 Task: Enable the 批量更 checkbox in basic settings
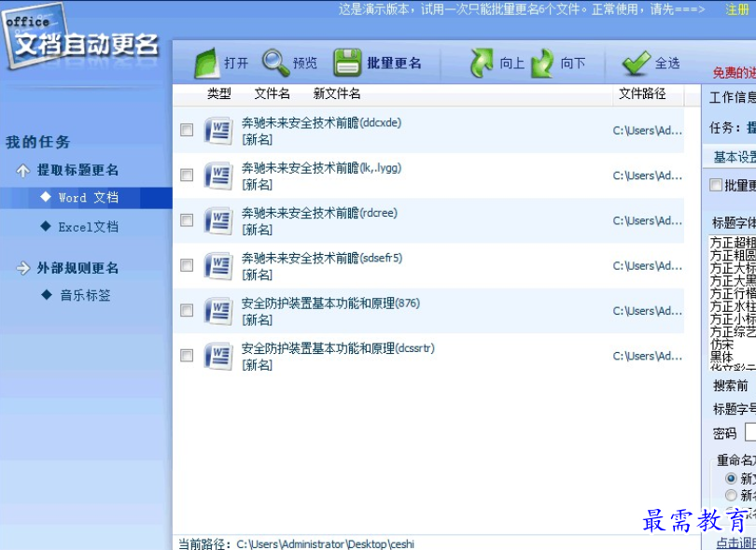(x=716, y=185)
